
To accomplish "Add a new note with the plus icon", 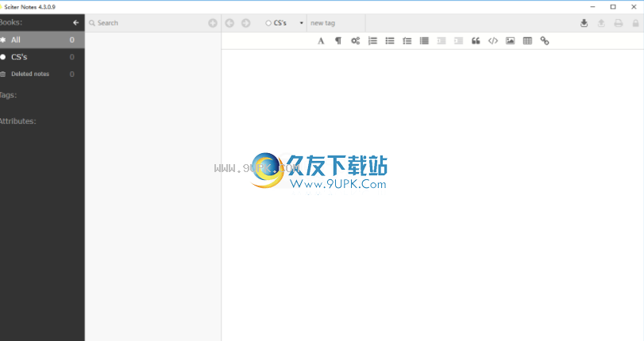I will click(213, 23).
